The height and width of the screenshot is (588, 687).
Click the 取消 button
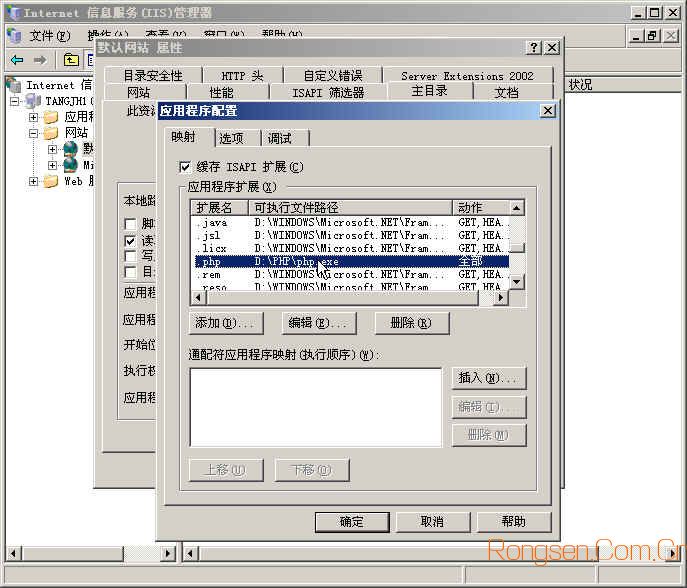point(433,521)
